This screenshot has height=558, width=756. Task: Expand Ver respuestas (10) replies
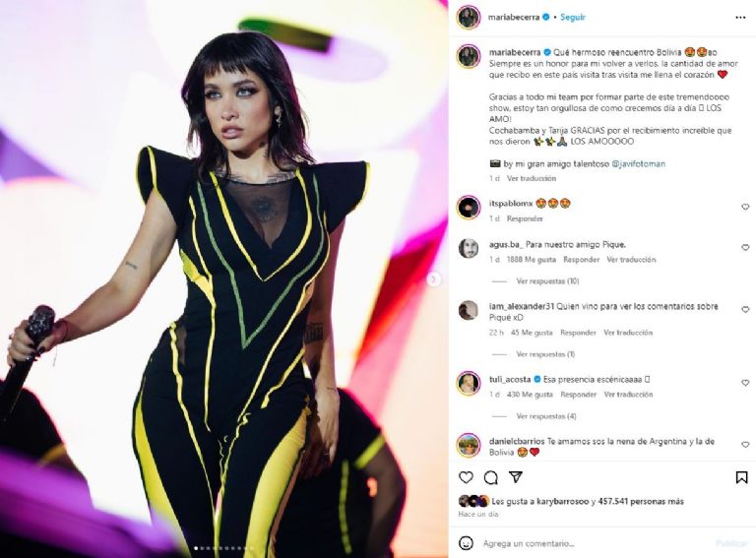click(547, 280)
